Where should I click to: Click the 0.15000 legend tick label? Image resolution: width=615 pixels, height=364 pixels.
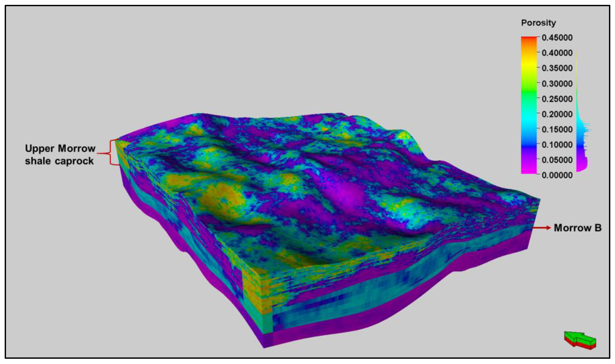[557, 129]
